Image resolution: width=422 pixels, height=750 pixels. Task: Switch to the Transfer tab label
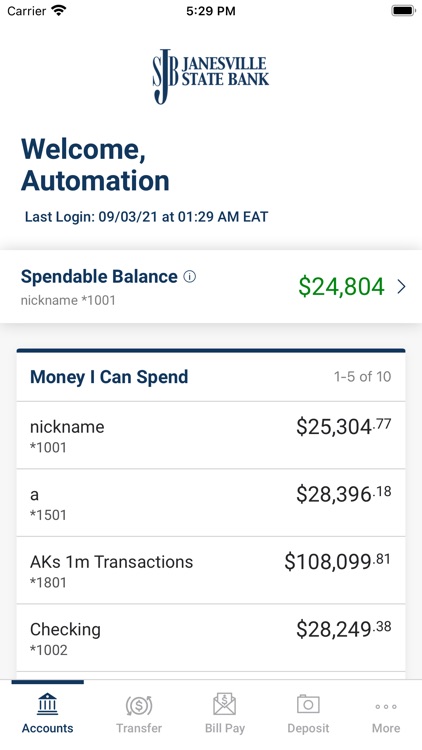click(139, 728)
